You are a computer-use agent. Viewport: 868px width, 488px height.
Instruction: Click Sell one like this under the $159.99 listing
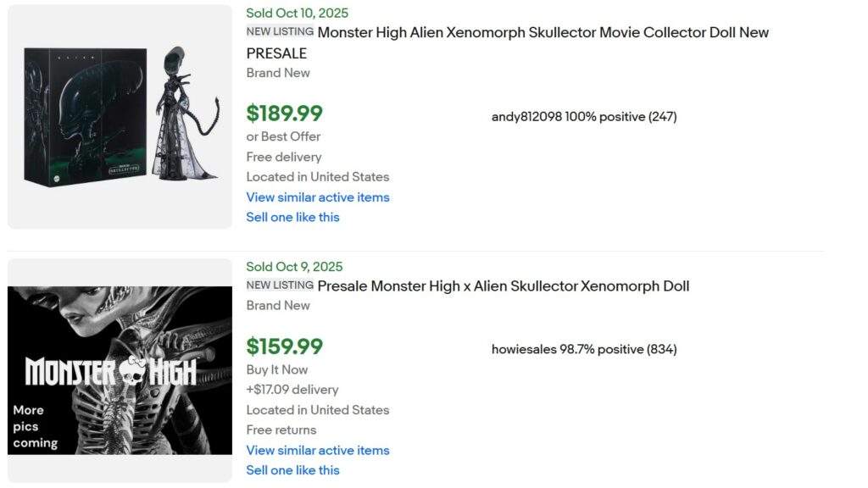point(292,470)
